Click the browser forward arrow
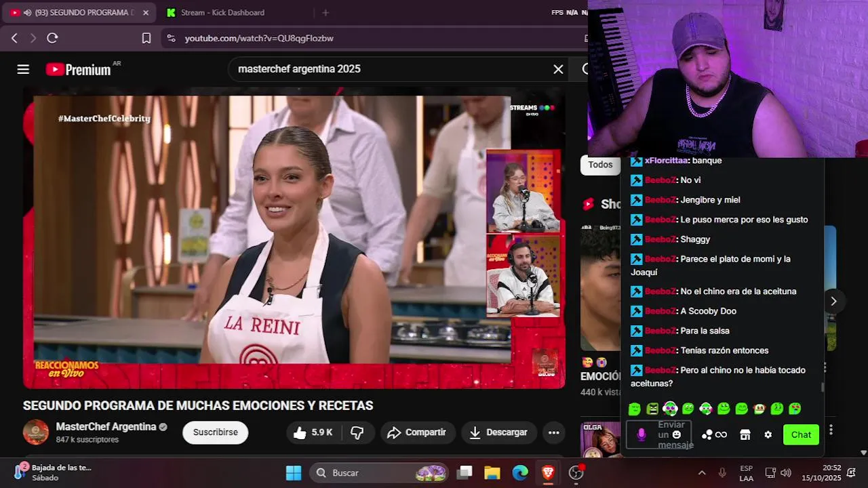 (x=33, y=39)
